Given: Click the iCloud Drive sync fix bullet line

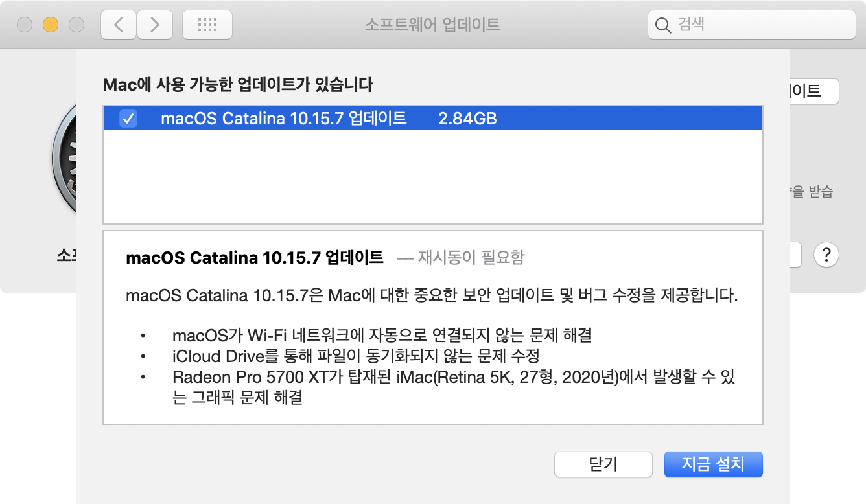Looking at the screenshot, I should [356, 356].
